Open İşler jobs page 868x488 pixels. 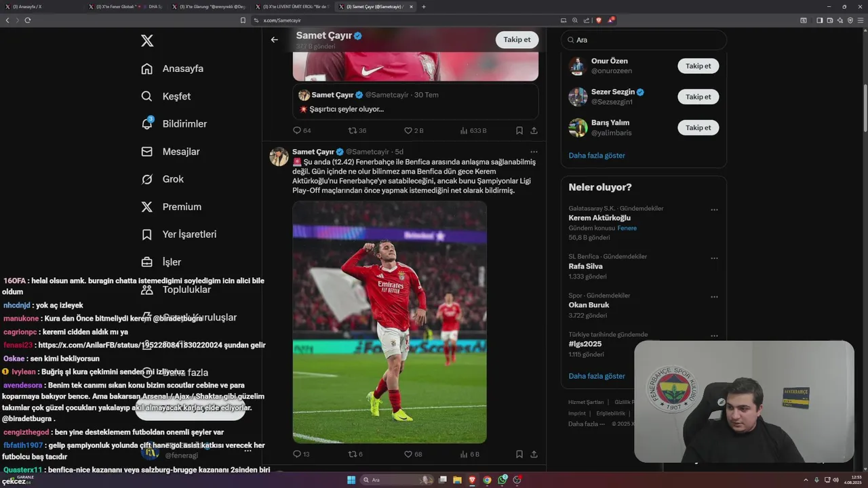tap(161, 262)
